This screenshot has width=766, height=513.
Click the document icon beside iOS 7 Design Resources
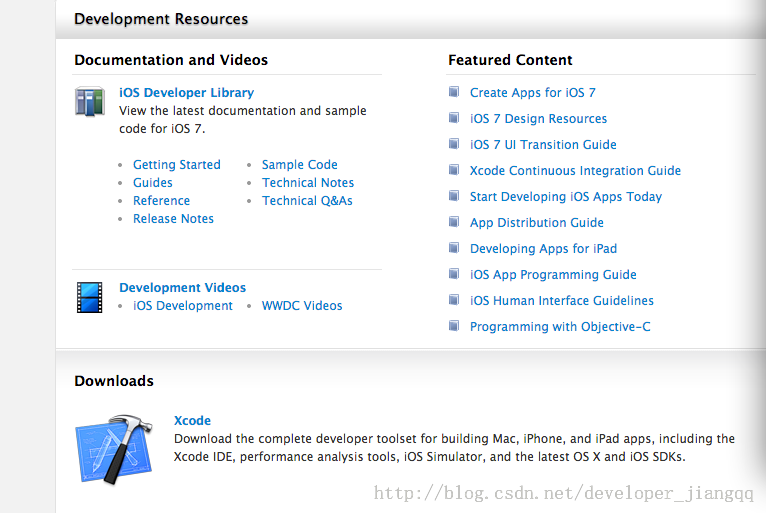pyautogui.click(x=454, y=119)
